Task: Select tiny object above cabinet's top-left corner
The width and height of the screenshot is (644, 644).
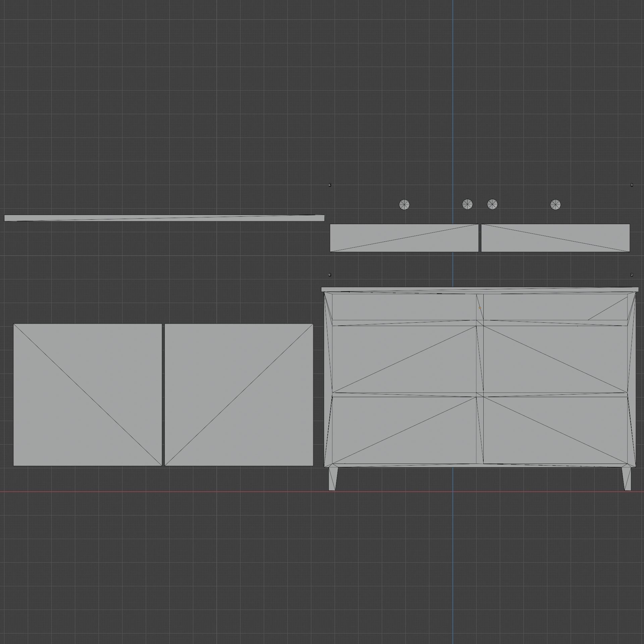Action: tap(330, 275)
